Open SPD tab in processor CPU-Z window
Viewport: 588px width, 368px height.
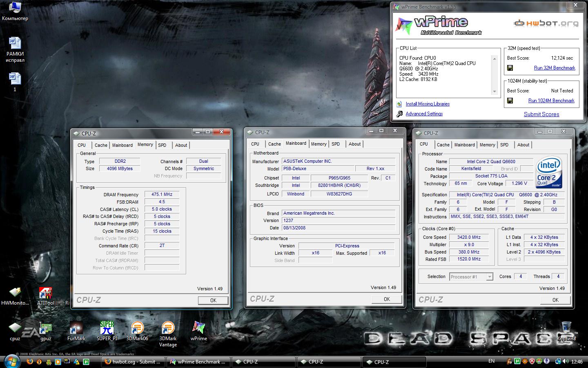click(x=504, y=145)
